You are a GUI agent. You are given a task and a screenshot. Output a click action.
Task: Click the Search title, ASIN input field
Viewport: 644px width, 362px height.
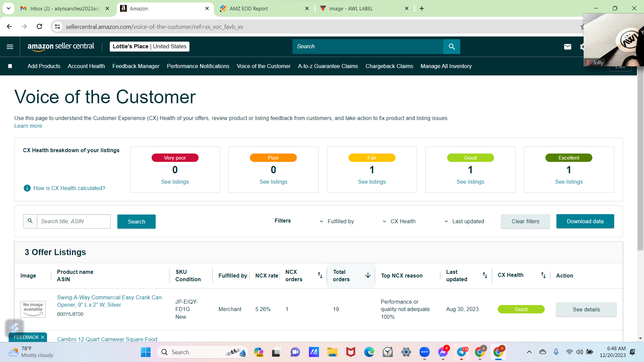click(73, 222)
